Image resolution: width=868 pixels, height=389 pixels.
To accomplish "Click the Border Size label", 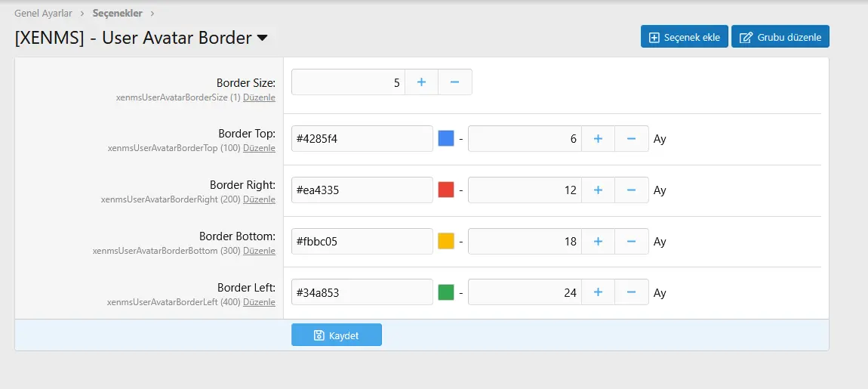I will (x=246, y=83).
